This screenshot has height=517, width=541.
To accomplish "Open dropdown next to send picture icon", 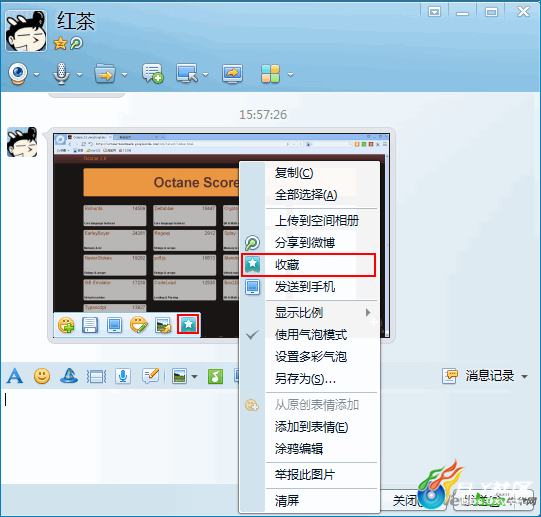I will tap(195, 377).
